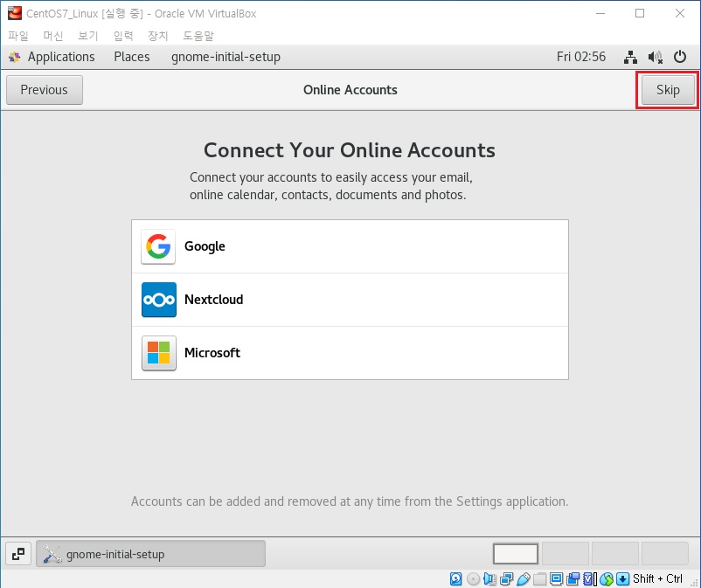Go back with the Previous button
The height and width of the screenshot is (588, 701).
click(45, 90)
